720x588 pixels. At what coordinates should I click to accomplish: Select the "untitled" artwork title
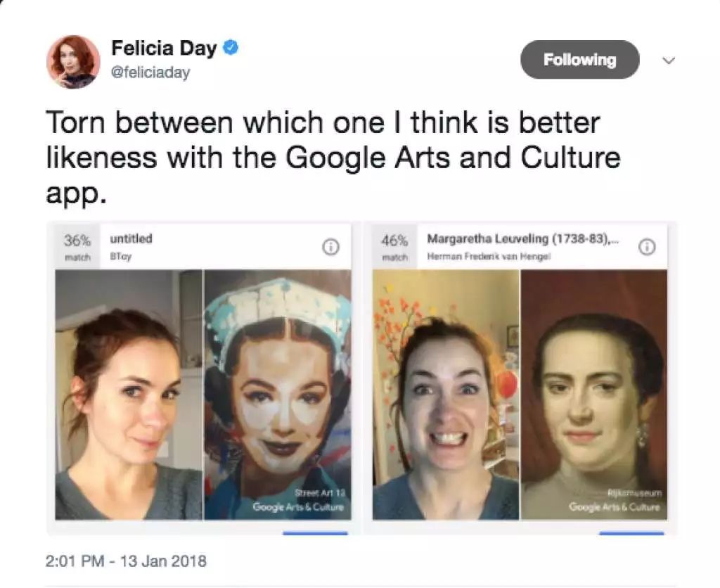131,239
